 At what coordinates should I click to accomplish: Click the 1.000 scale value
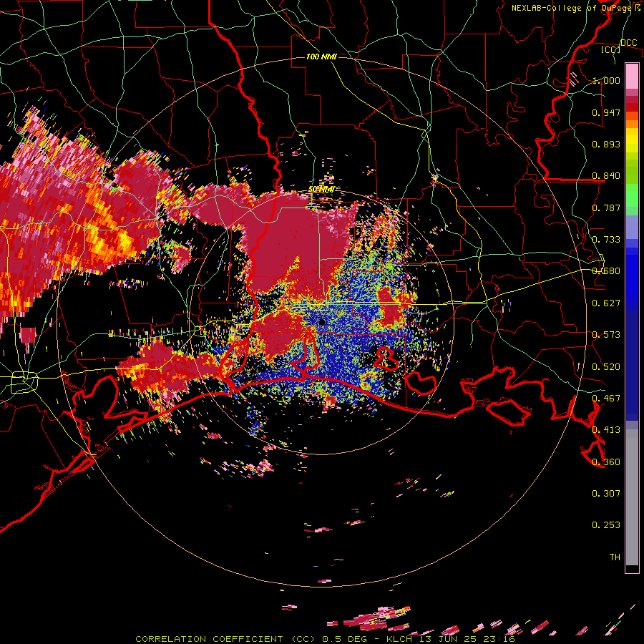(x=606, y=80)
